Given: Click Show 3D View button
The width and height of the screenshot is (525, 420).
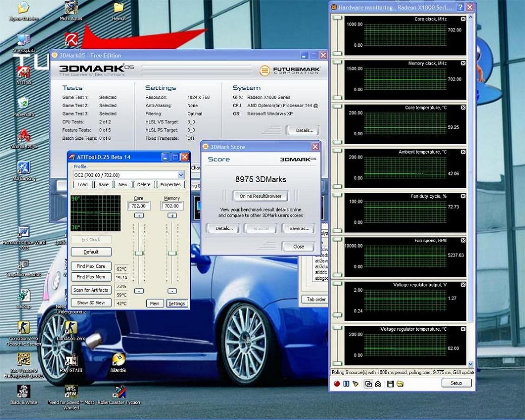Looking at the screenshot, I should pyautogui.click(x=91, y=303).
